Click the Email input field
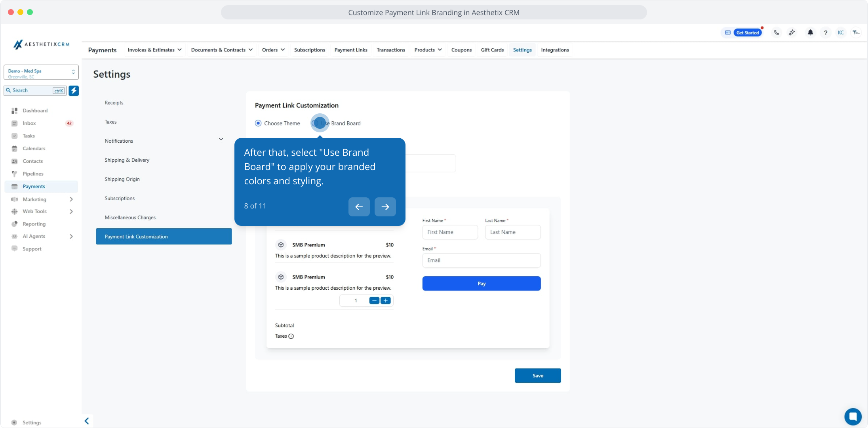Image resolution: width=868 pixels, height=428 pixels. click(481, 260)
